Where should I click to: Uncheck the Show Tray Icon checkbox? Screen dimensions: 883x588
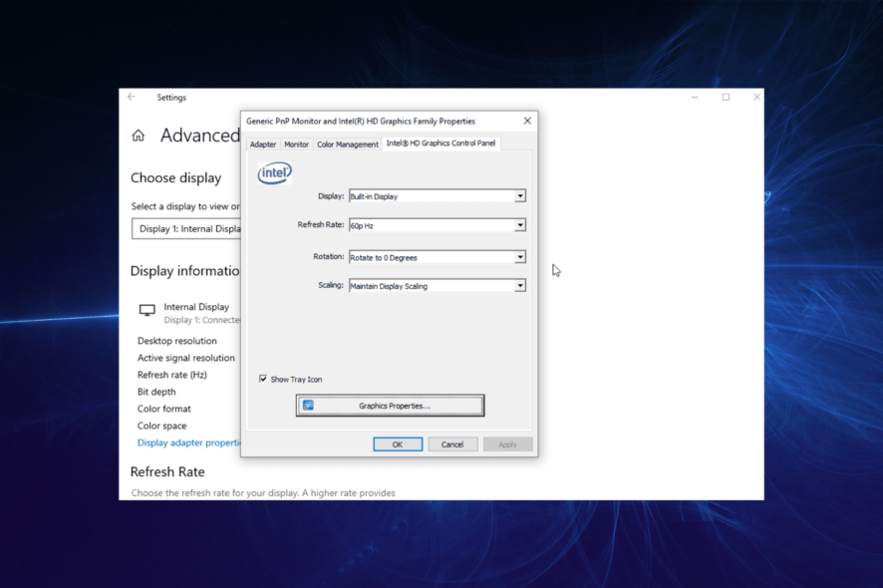point(263,379)
